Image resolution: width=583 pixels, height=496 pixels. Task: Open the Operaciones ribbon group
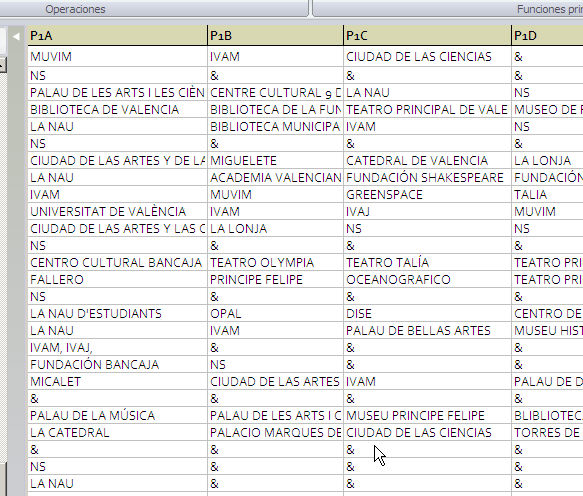coord(75,9)
